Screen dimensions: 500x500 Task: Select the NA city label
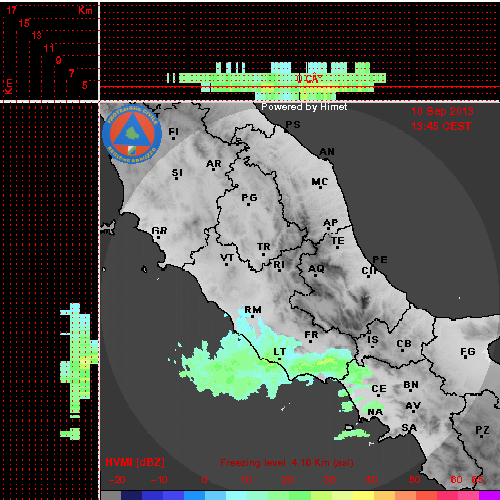375,412
